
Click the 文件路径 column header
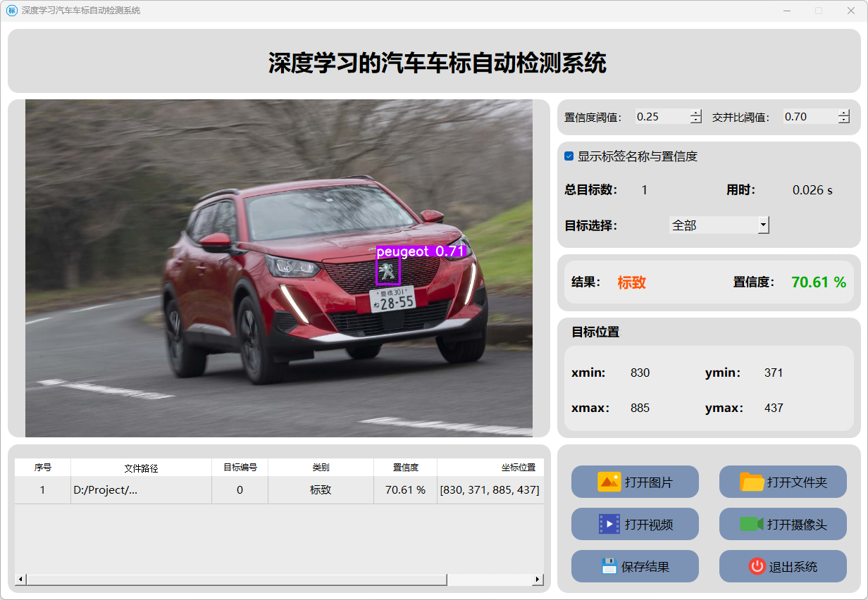[141, 468]
